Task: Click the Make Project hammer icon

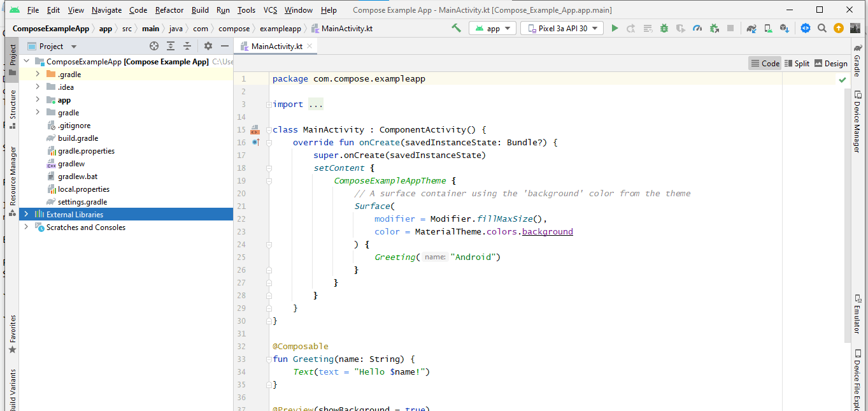Action: click(456, 28)
